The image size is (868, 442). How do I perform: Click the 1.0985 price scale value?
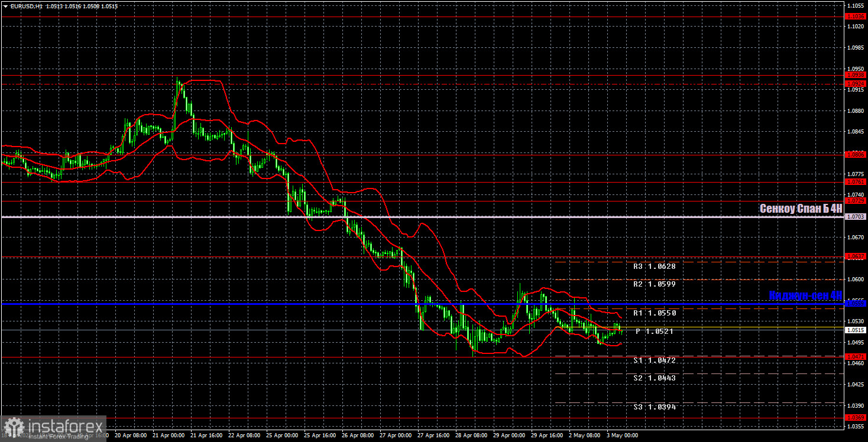[x=856, y=47]
